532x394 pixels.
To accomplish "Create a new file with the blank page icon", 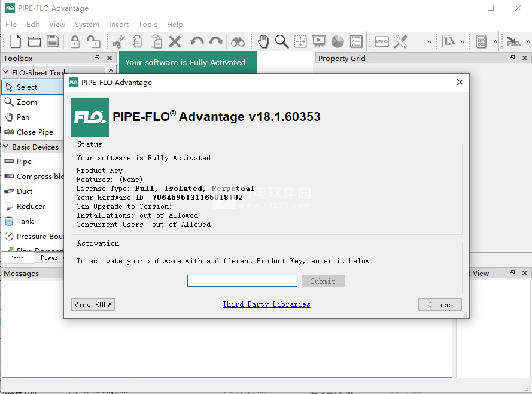I will coord(16,41).
